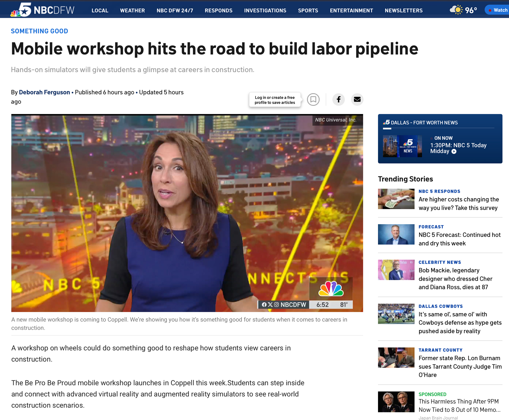Viewport: 509px width, 420px height.
Task: Click the article headline 'Mobile workshop hits the road'
Action: 214,49
